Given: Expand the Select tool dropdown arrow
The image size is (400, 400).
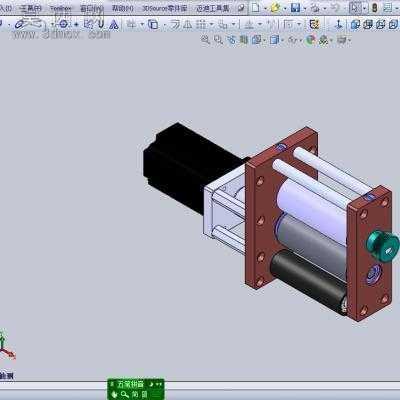Looking at the screenshot, I should 365,9.
